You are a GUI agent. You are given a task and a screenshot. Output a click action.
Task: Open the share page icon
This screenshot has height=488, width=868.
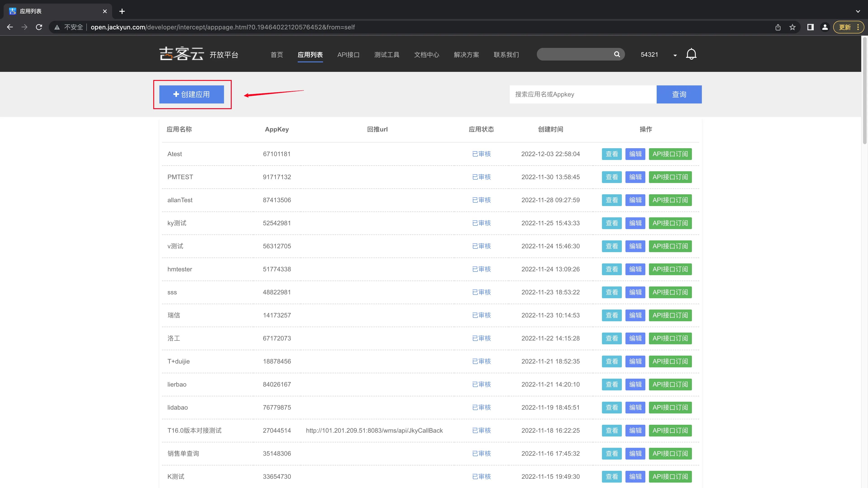778,27
